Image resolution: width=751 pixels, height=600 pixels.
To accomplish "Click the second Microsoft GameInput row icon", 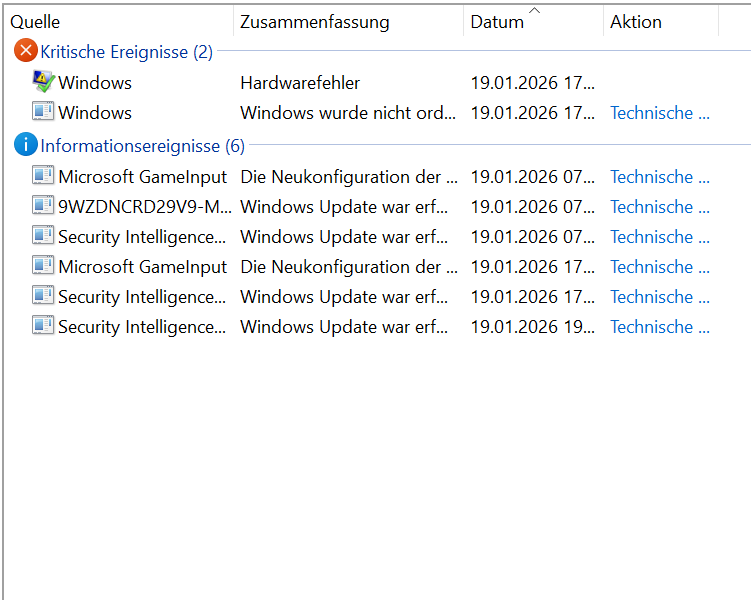I will pyautogui.click(x=43, y=266).
